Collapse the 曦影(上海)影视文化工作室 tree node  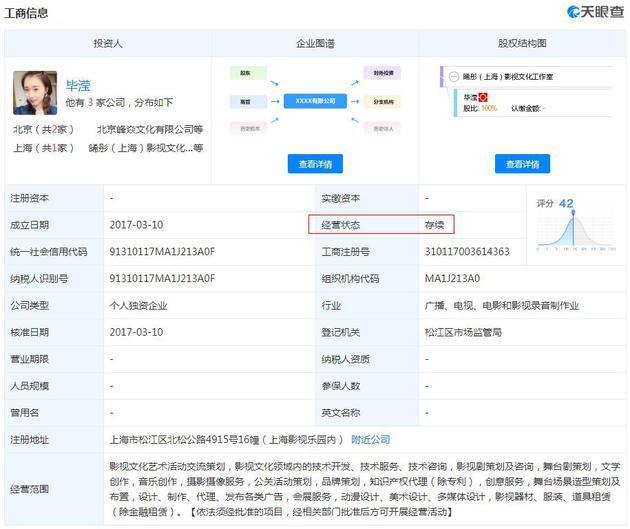pos(454,76)
